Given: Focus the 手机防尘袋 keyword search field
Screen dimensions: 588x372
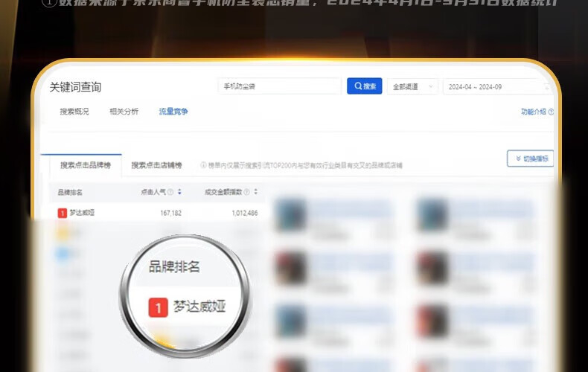Looking at the screenshot, I should (279, 86).
